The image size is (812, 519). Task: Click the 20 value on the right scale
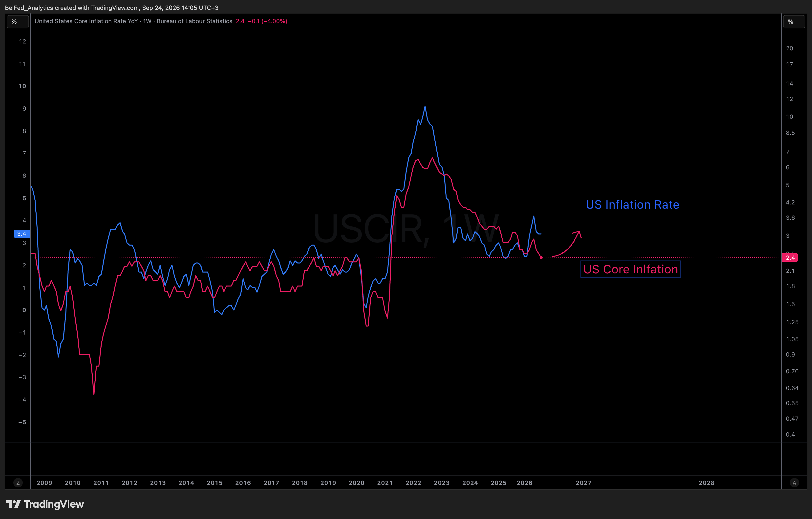pyautogui.click(x=790, y=48)
